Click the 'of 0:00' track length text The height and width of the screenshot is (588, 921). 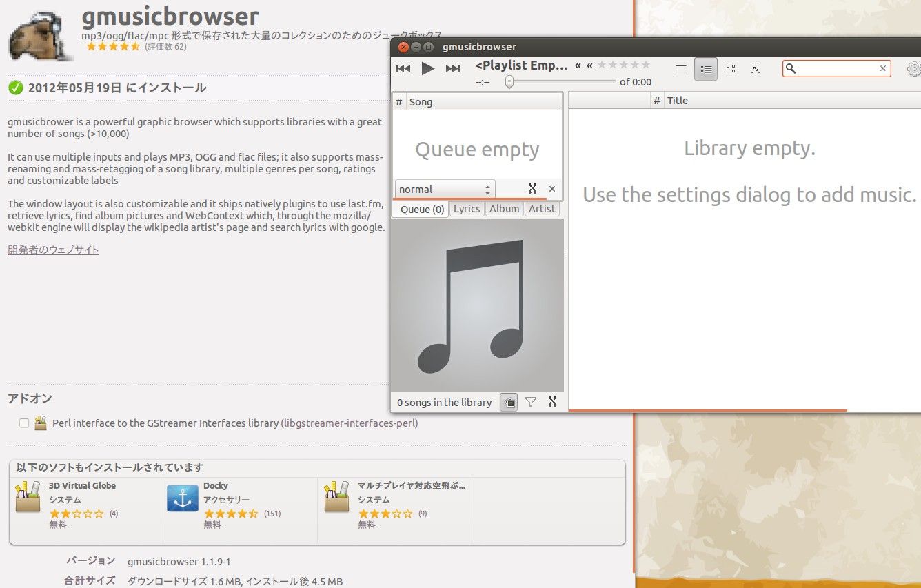636,82
